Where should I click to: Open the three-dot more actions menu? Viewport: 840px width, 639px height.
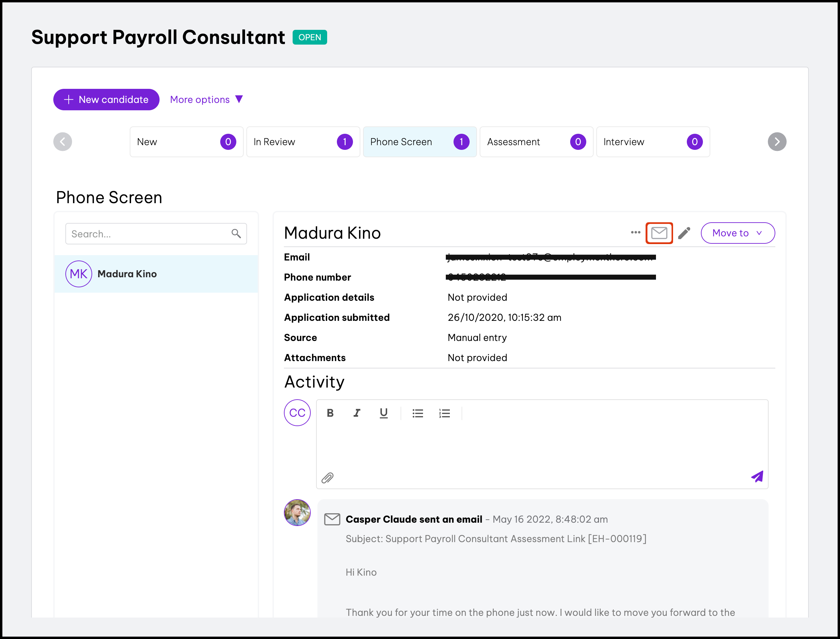pyautogui.click(x=636, y=232)
